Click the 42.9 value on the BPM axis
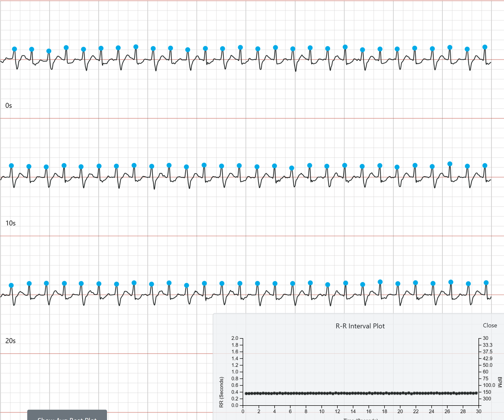 (x=488, y=358)
